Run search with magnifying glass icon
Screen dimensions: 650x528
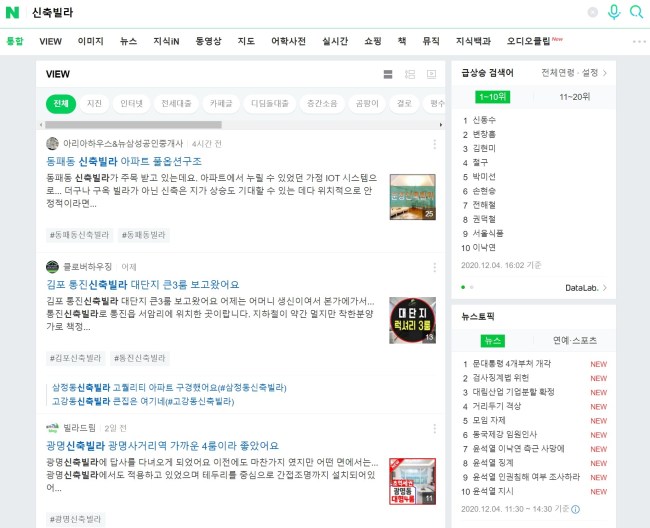pos(636,12)
